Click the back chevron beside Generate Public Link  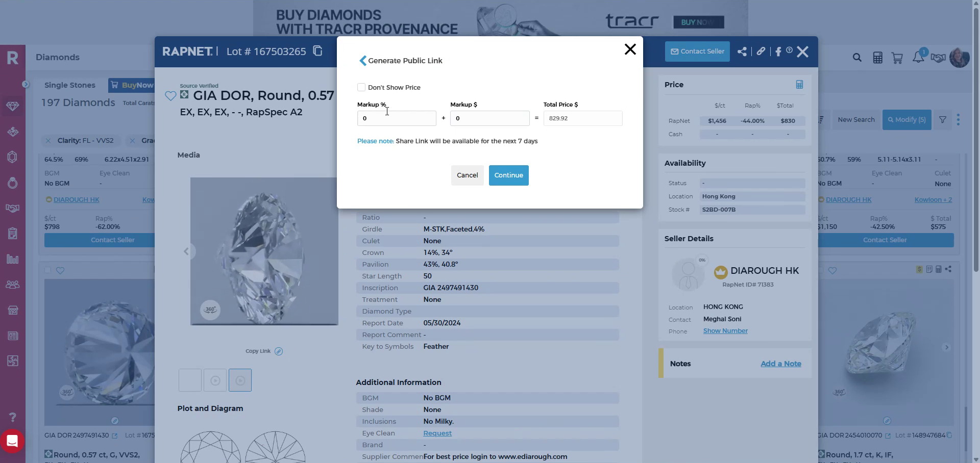tap(363, 61)
